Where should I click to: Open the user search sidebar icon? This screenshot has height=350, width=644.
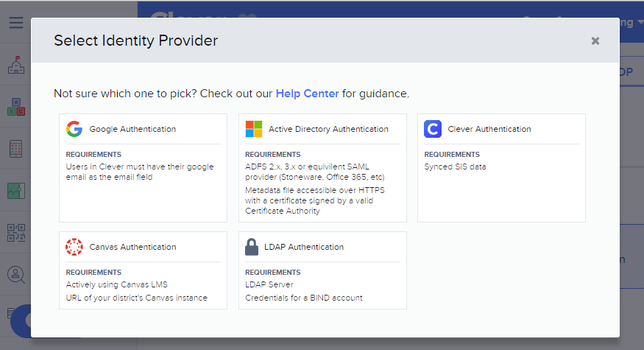coord(16,275)
